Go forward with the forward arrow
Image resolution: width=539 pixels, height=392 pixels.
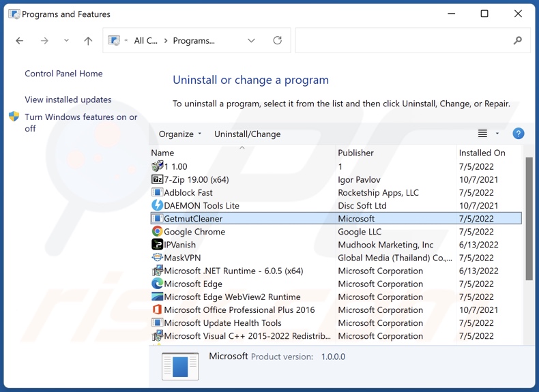[x=44, y=41]
